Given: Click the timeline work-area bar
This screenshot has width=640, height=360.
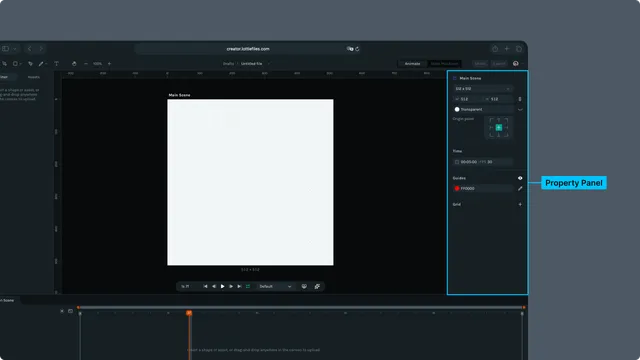Looking at the screenshot, I should click(301, 307).
